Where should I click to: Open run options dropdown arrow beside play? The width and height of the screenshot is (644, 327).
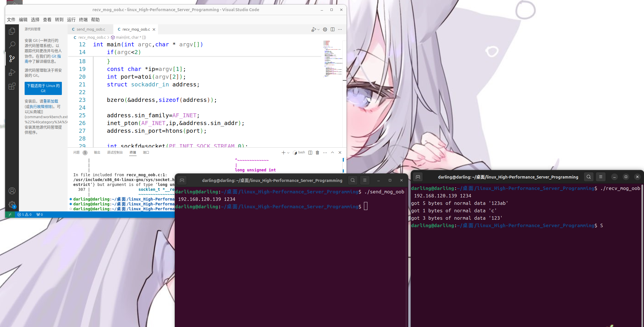click(318, 29)
